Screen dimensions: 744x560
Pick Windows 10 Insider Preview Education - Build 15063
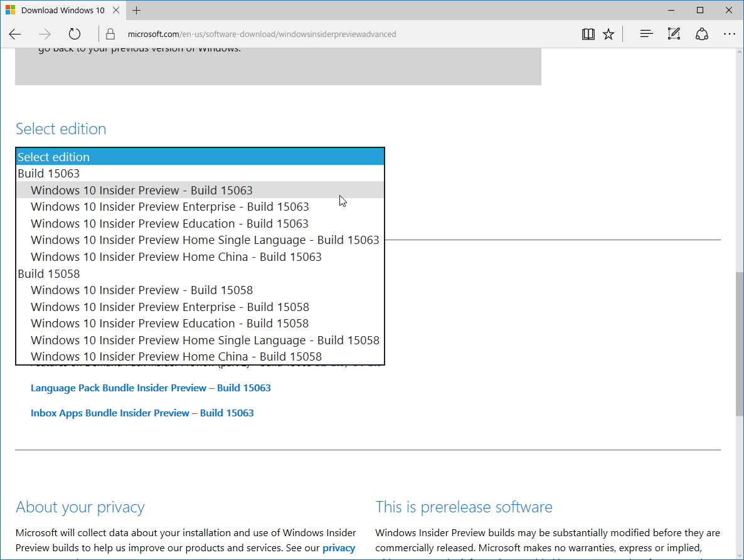(x=169, y=223)
